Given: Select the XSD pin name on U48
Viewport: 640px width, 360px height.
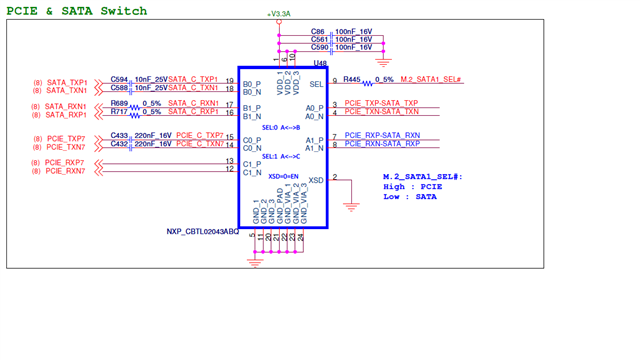Looking at the screenshot, I should click(316, 180).
